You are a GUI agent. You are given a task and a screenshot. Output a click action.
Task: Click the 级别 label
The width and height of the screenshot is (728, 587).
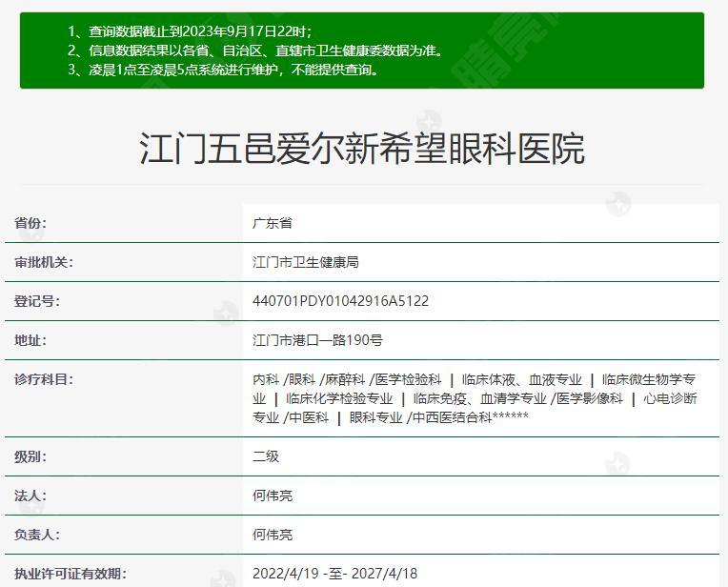[x=30, y=456]
